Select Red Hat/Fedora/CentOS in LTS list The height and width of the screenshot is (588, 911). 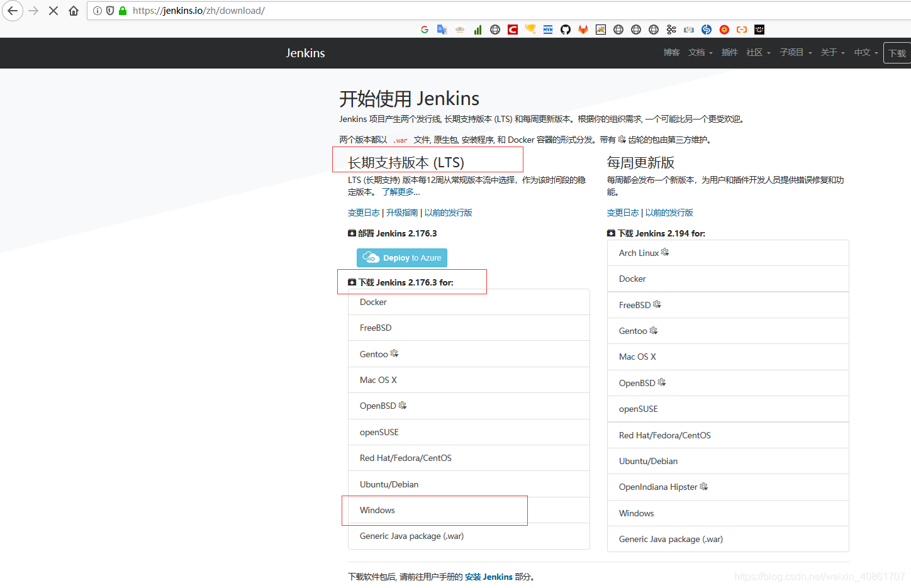pos(469,458)
